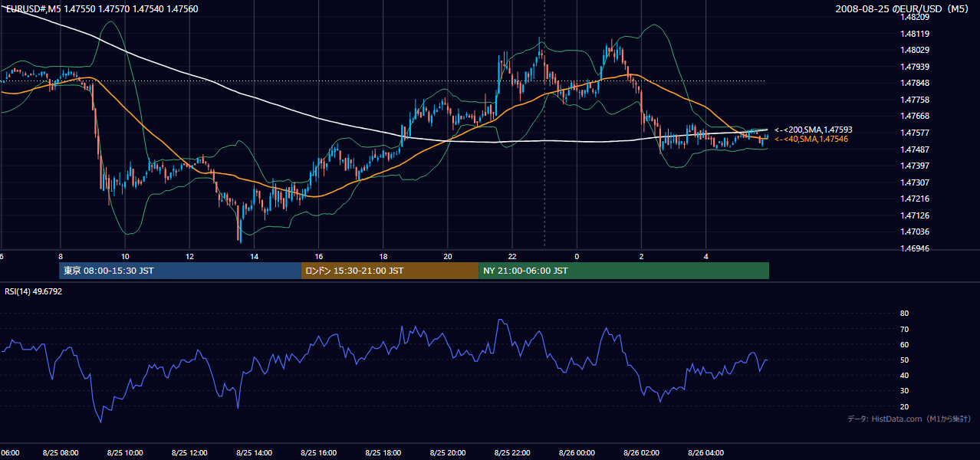
Task: Click price axis label 1.47216
Action: (x=916, y=199)
